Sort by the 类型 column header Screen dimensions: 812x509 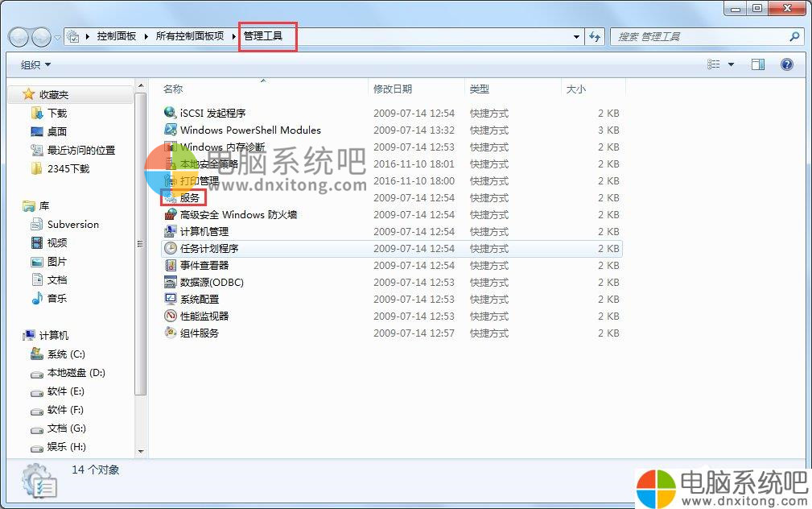513,89
